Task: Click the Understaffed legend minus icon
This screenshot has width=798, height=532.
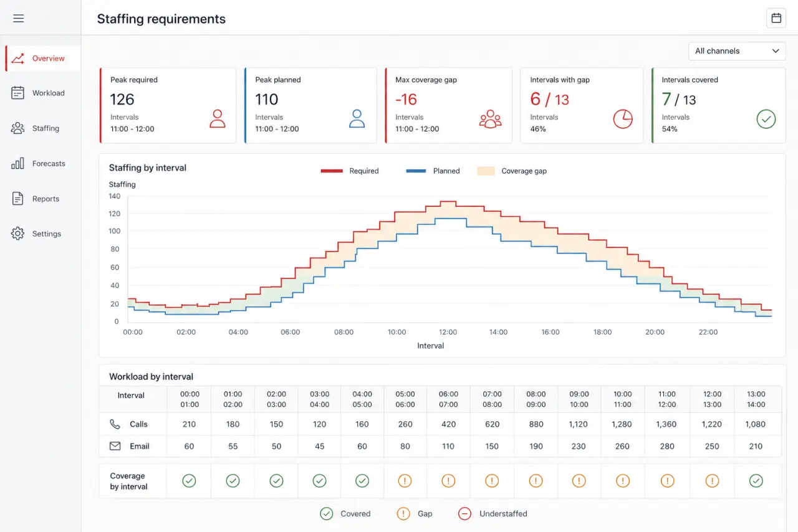Action: (464, 514)
